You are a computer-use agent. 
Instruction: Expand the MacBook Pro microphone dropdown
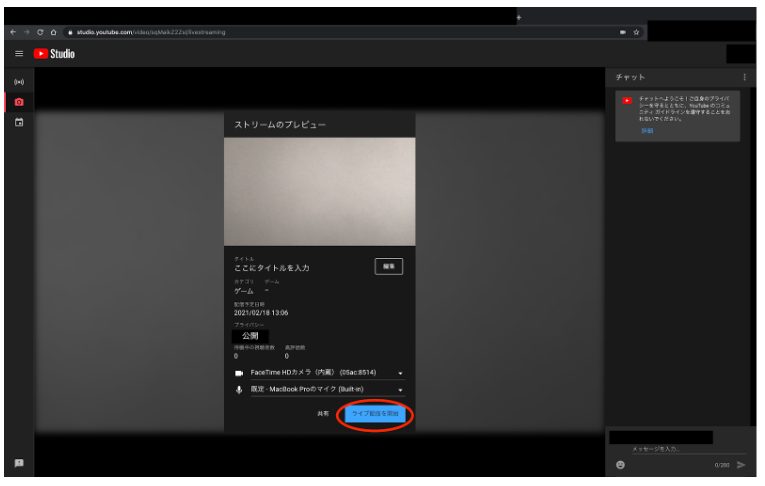[x=400, y=390]
